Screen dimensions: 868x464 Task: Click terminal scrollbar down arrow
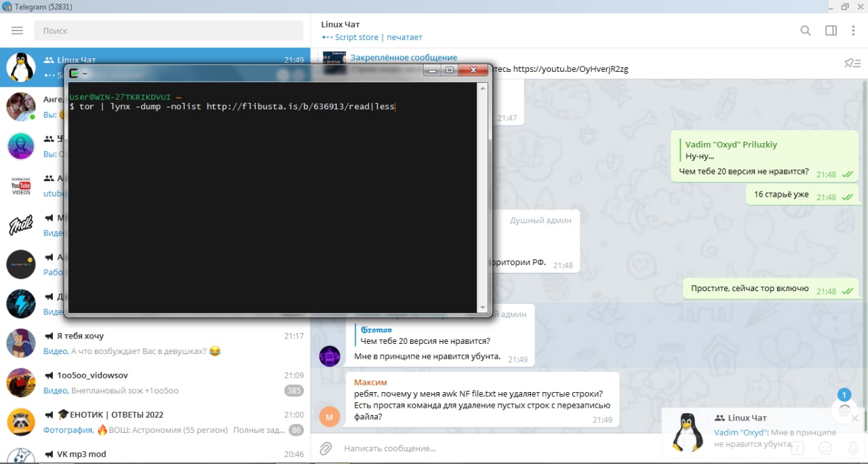click(484, 307)
